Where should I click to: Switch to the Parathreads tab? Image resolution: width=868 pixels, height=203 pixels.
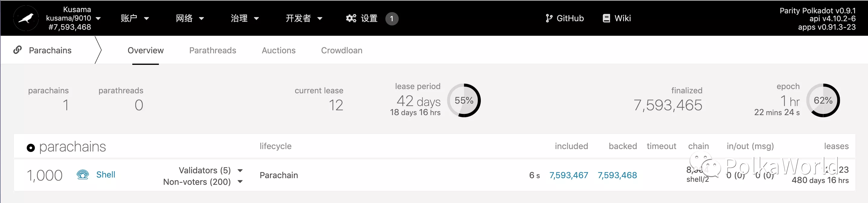(x=213, y=50)
